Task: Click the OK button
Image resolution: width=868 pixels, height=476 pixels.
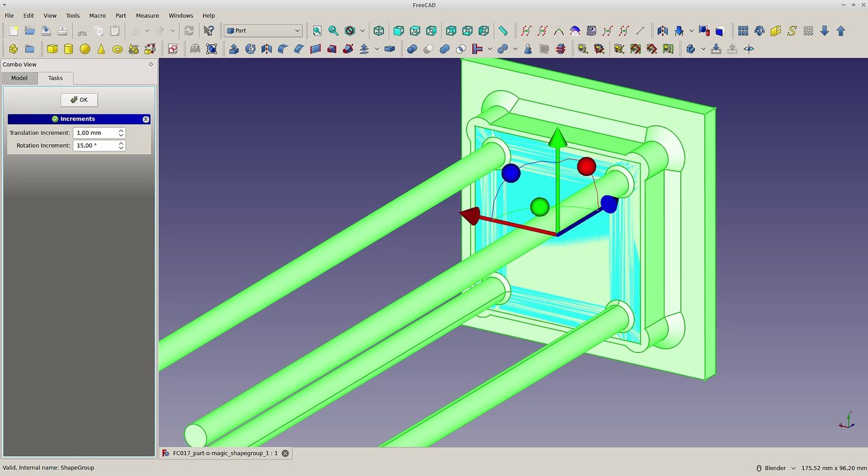Action: (x=79, y=100)
